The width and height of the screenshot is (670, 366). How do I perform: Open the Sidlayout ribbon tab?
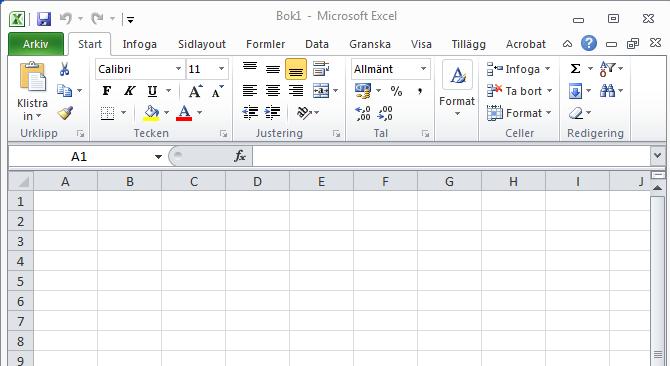point(202,44)
